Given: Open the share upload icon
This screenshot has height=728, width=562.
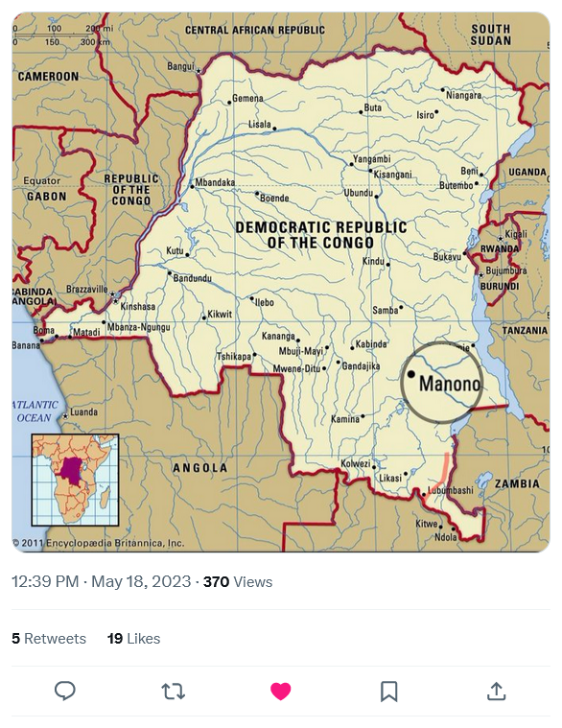Looking at the screenshot, I should coord(496,691).
